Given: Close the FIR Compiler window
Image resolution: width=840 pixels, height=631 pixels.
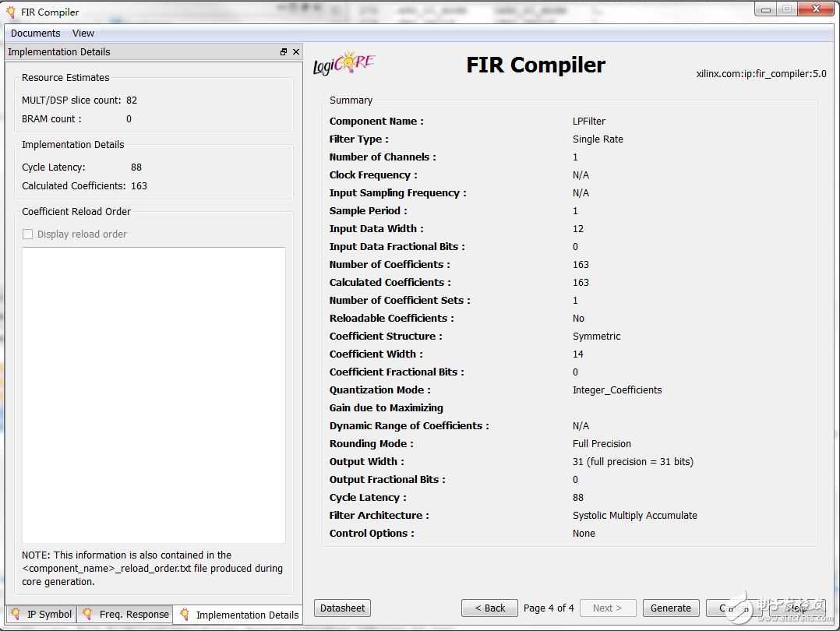Looking at the screenshot, I should 816,9.
